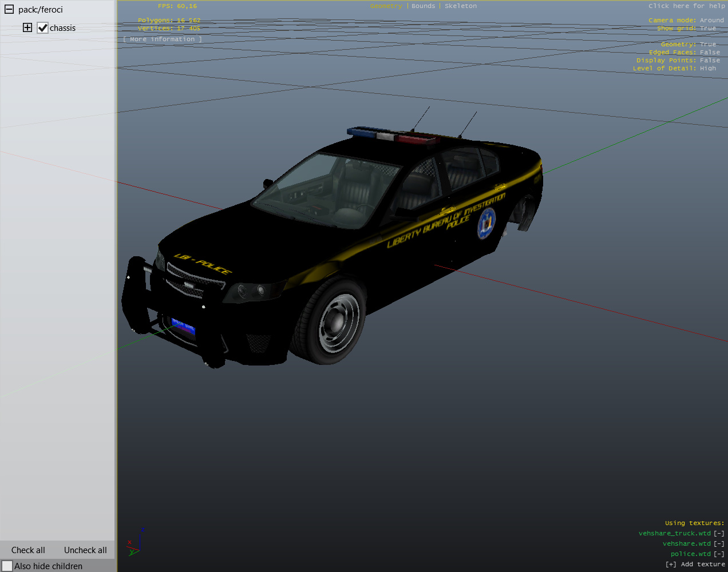Change the Level of Detail value

click(x=707, y=69)
